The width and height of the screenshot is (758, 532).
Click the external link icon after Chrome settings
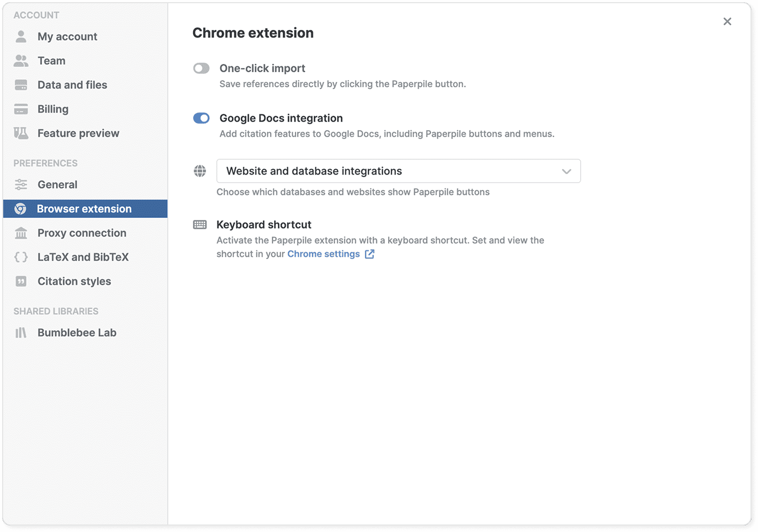click(x=369, y=254)
